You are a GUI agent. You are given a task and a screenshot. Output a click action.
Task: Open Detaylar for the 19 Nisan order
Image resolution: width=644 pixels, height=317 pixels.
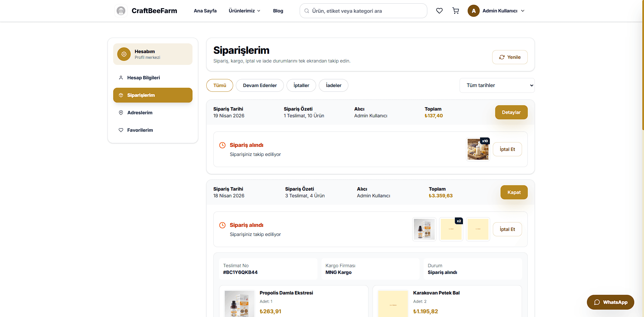point(511,112)
